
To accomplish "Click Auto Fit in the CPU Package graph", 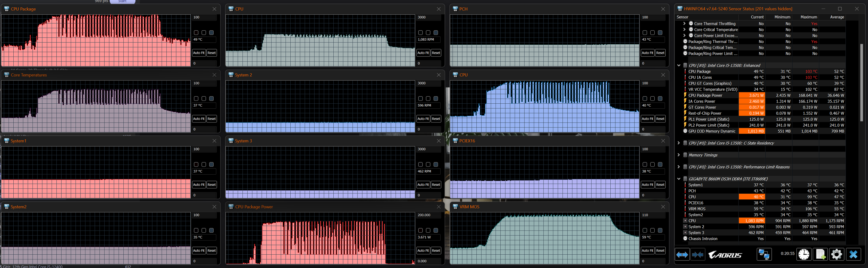I will click(x=199, y=53).
